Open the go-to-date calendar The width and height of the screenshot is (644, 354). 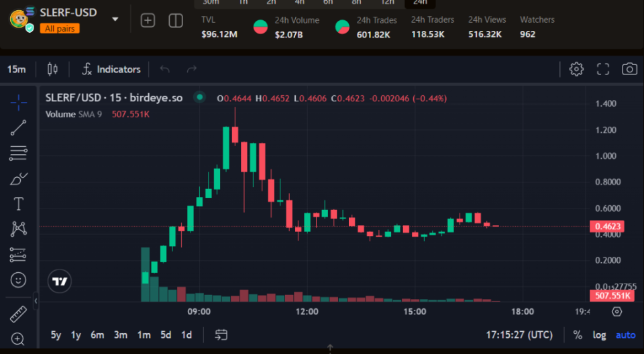221,335
